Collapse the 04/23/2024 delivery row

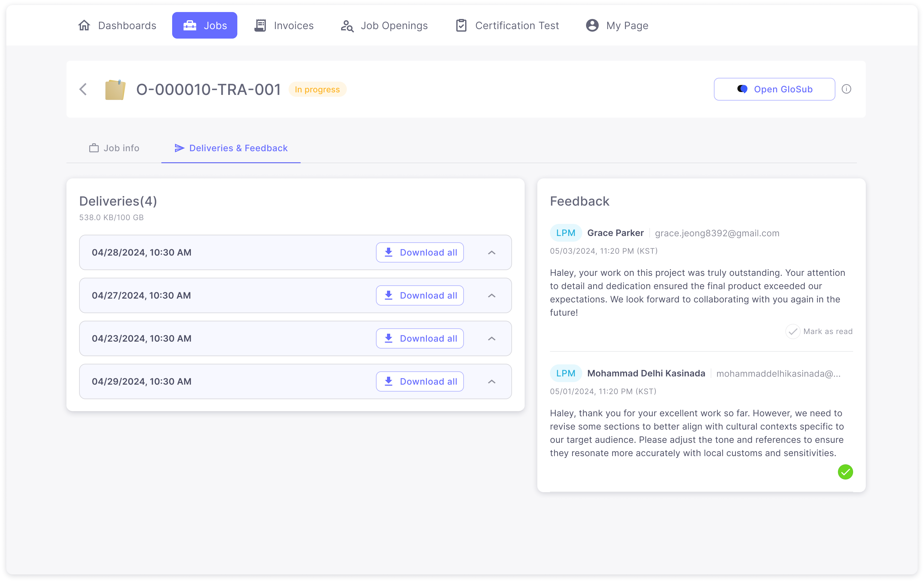click(x=491, y=338)
